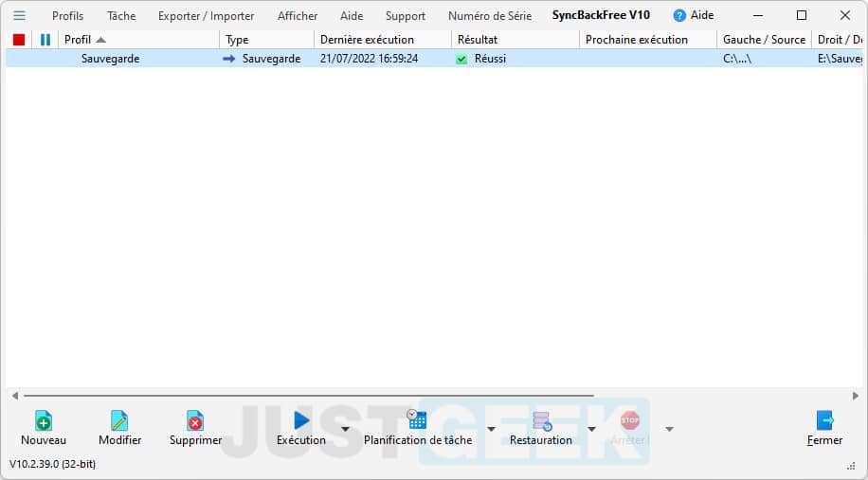This screenshot has width=868, height=480.
Task: Click the horizontal scrollbar right arrow
Action: pos(856,396)
